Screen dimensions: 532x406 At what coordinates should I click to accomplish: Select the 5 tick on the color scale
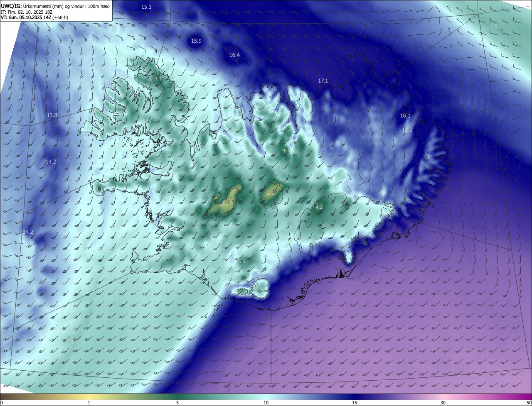(x=177, y=403)
